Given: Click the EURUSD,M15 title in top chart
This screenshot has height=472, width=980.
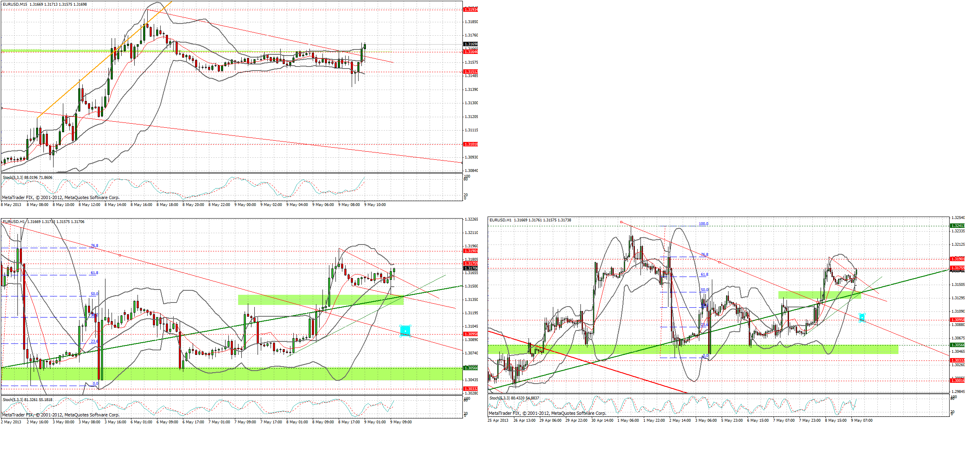Looking at the screenshot, I should [x=15, y=4].
